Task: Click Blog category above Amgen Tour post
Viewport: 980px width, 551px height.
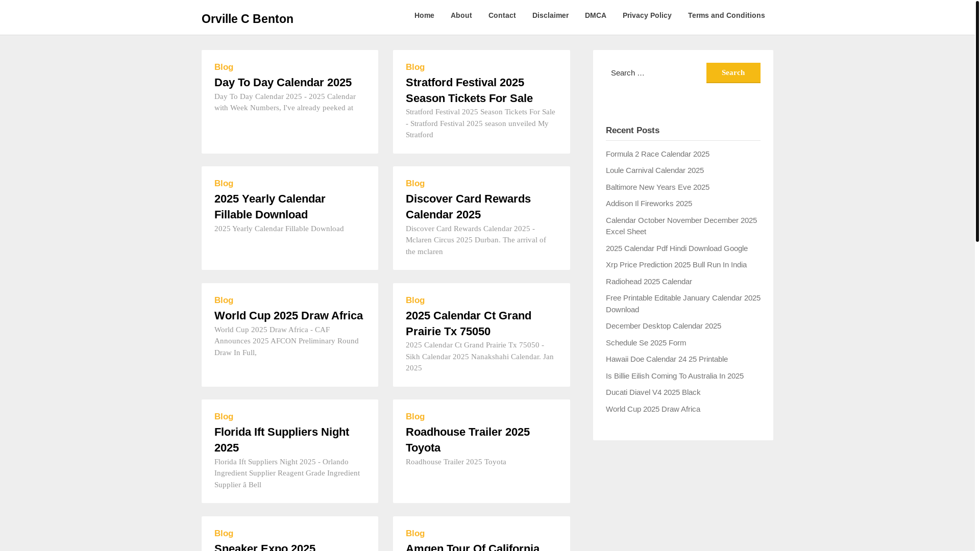Action: point(415,534)
